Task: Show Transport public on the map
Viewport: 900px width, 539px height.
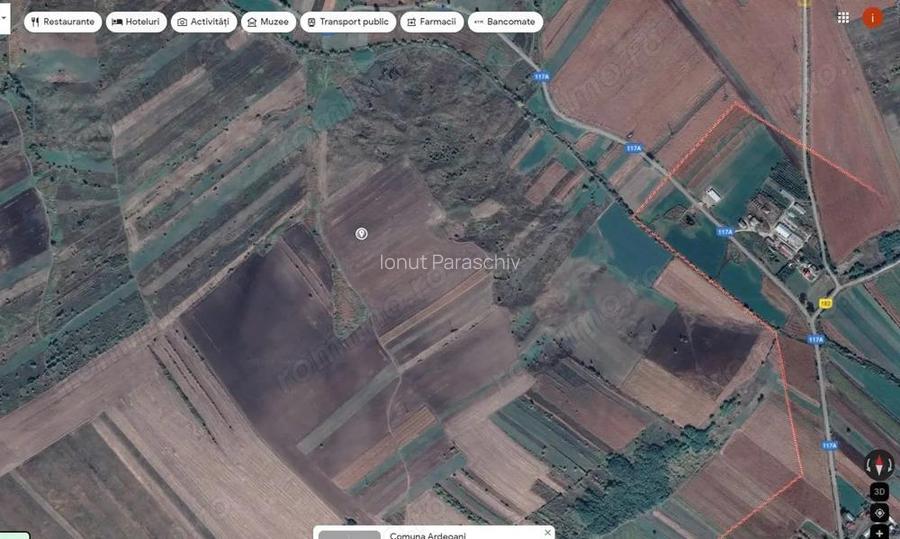Action: [348, 21]
